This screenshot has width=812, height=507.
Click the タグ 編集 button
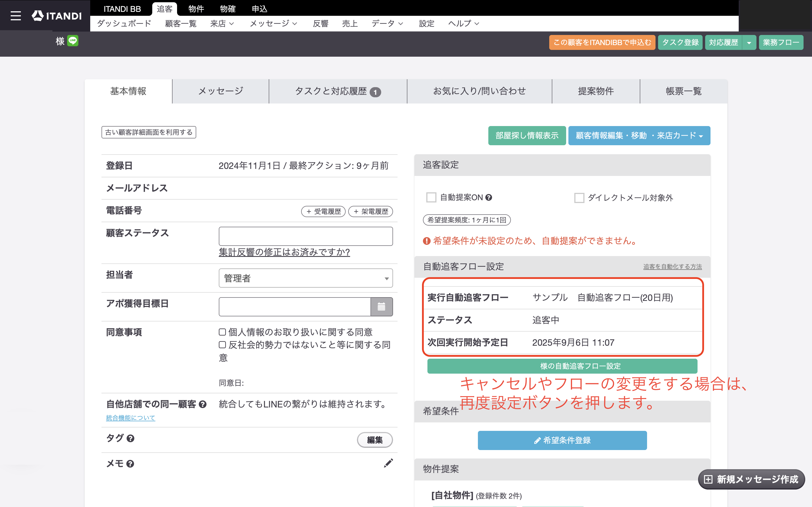375,440
